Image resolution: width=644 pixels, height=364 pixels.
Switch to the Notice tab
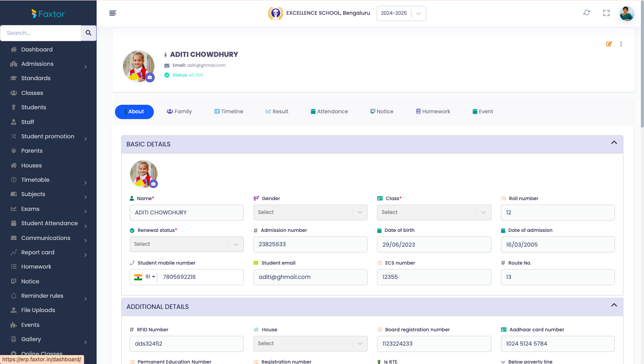(382, 111)
